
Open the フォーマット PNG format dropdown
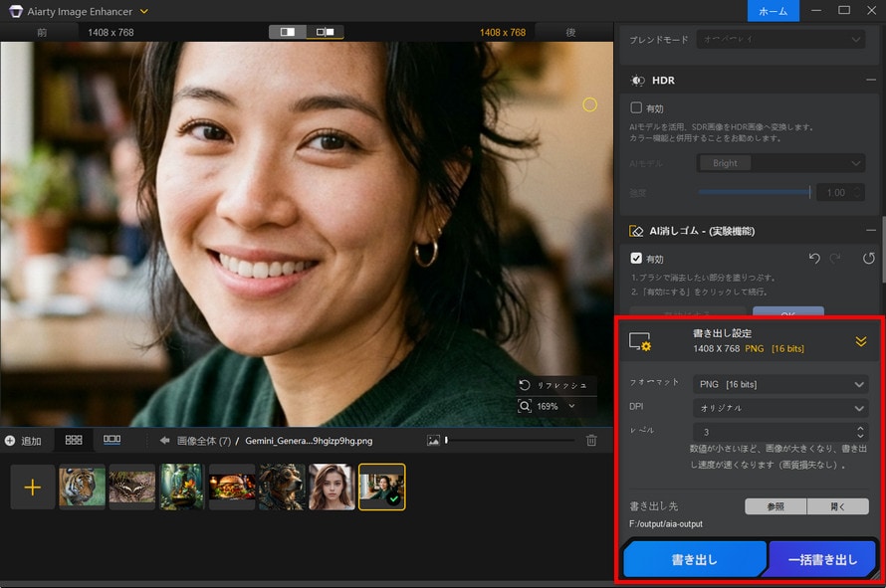(x=779, y=384)
